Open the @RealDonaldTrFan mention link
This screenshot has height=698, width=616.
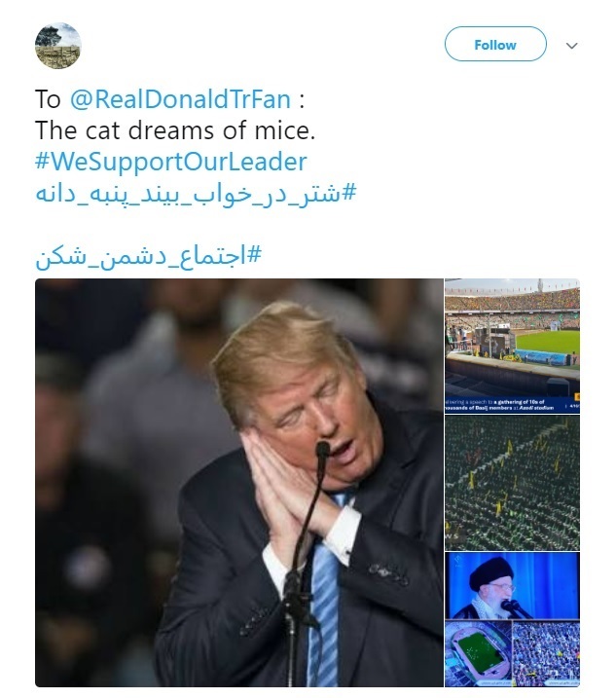[x=180, y=99]
